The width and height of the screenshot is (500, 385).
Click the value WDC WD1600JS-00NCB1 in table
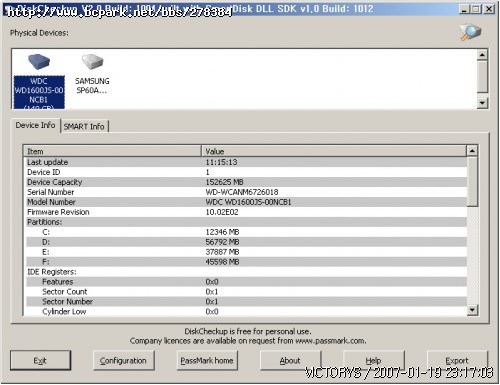tap(248, 202)
